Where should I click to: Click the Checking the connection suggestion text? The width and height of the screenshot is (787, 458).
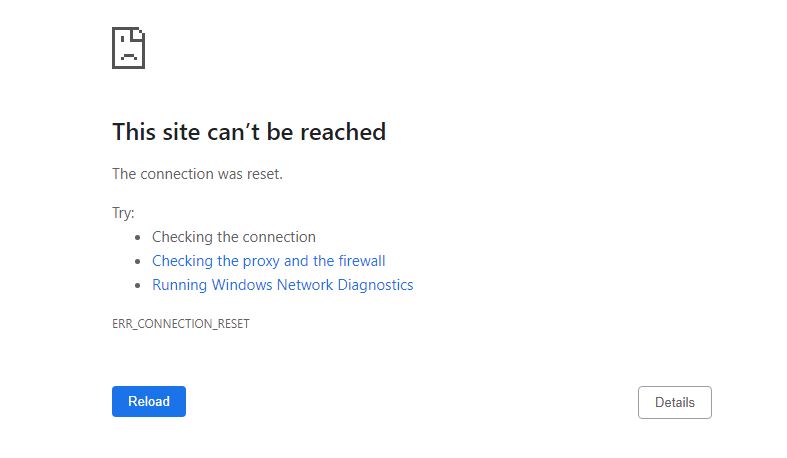[x=234, y=237]
